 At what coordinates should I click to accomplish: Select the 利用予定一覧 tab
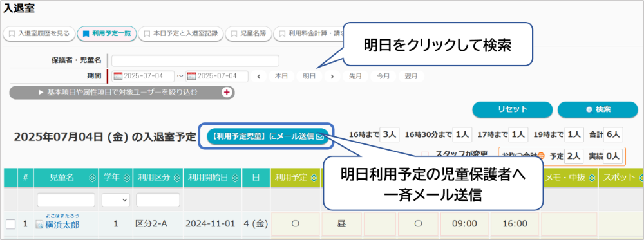pos(107,33)
